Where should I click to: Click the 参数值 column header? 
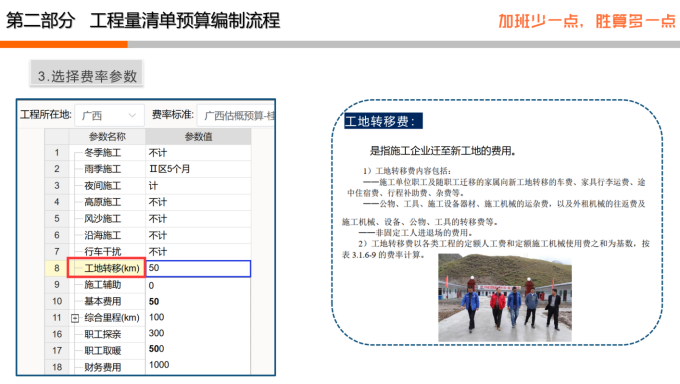198,137
